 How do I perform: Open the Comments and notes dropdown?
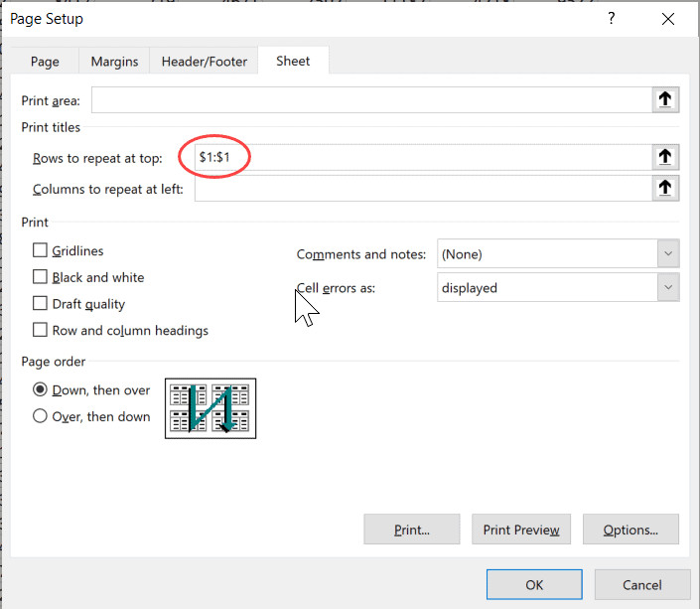click(558, 254)
